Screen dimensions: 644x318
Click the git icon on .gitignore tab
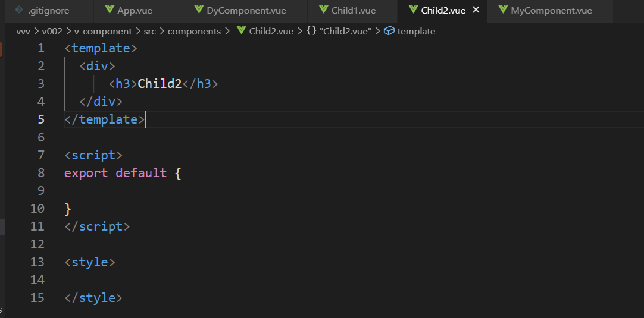(19, 10)
